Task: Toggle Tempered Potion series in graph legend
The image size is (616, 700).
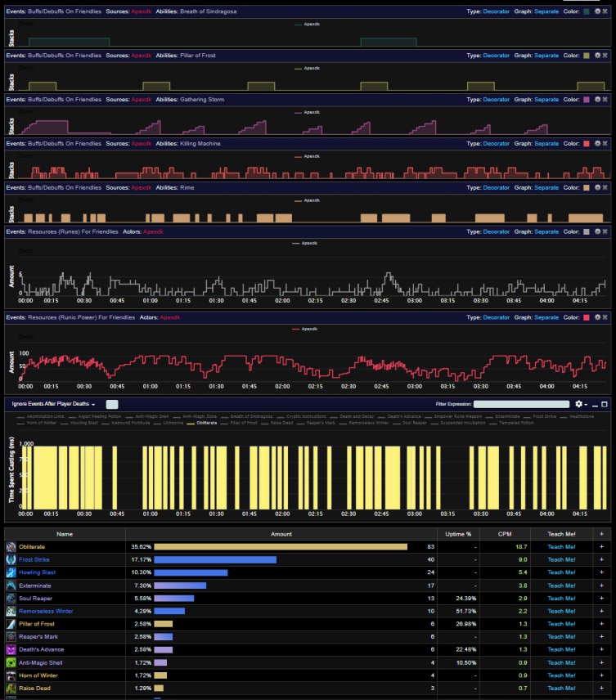Action: pyautogui.click(x=512, y=423)
